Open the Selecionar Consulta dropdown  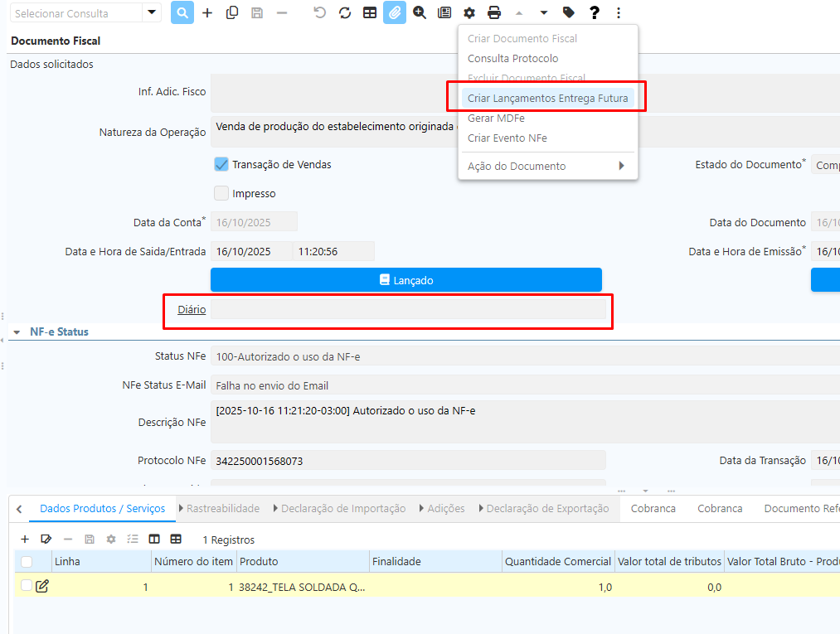pos(151,13)
